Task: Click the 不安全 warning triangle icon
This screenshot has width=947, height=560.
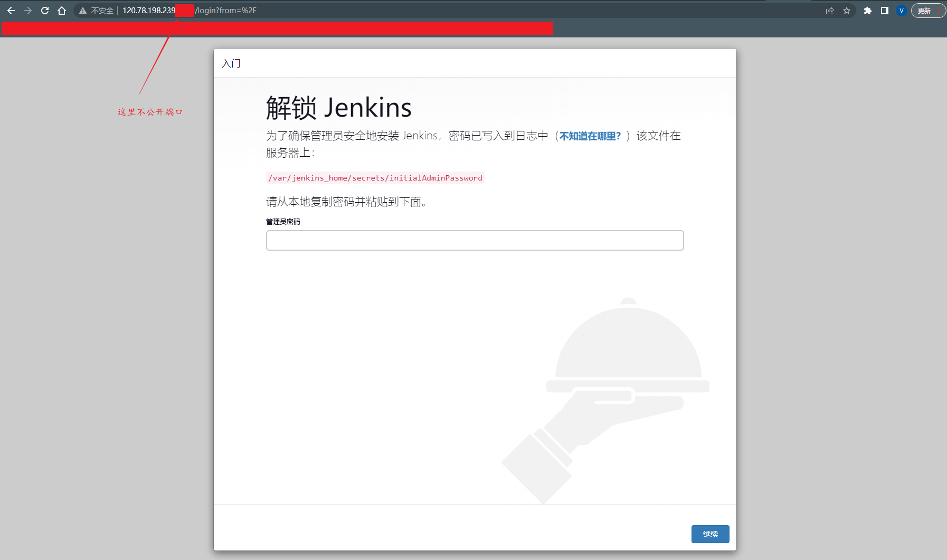Action: pos(83,11)
